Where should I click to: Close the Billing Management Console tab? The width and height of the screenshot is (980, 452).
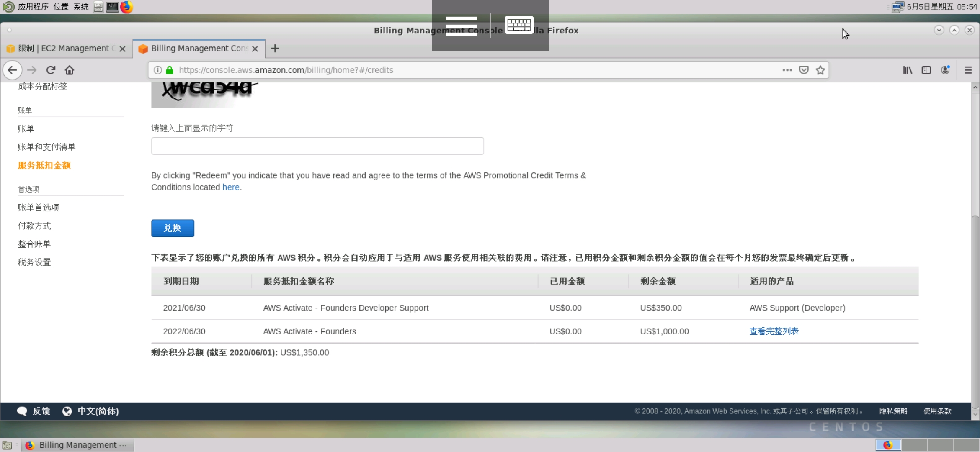pyautogui.click(x=255, y=49)
